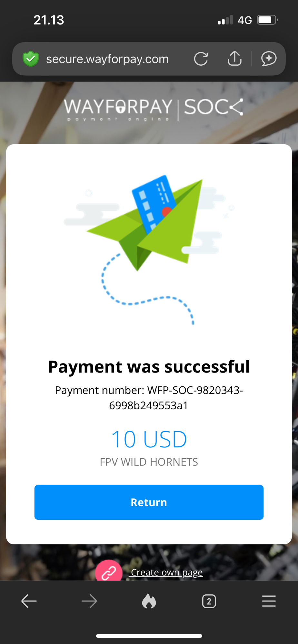Tap the WayForPay logo
The width and height of the screenshot is (298, 644).
coord(118,110)
